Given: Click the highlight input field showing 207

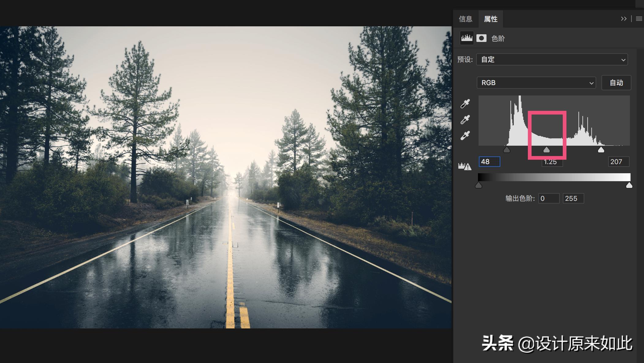Looking at the screenshot, I should [619, 162].
